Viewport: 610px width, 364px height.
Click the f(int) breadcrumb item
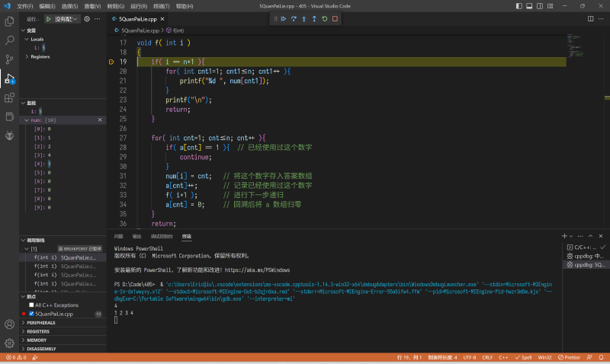coord(175,30)
